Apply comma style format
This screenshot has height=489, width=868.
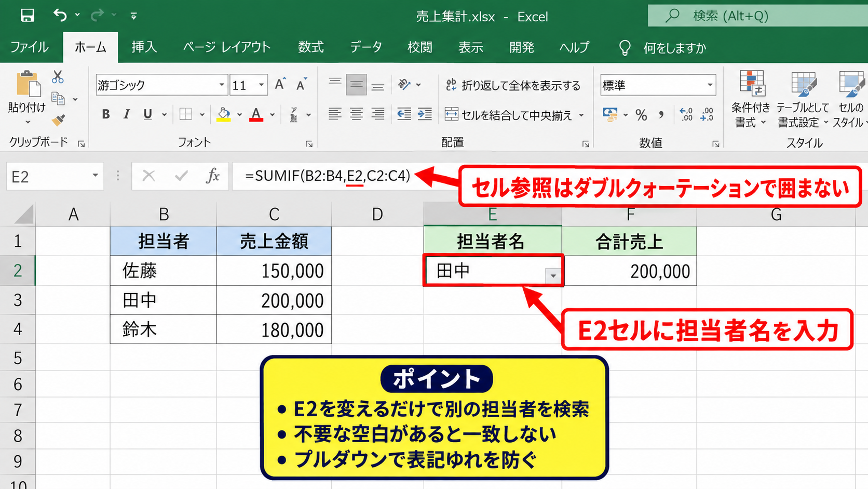[x=661, y=115]
